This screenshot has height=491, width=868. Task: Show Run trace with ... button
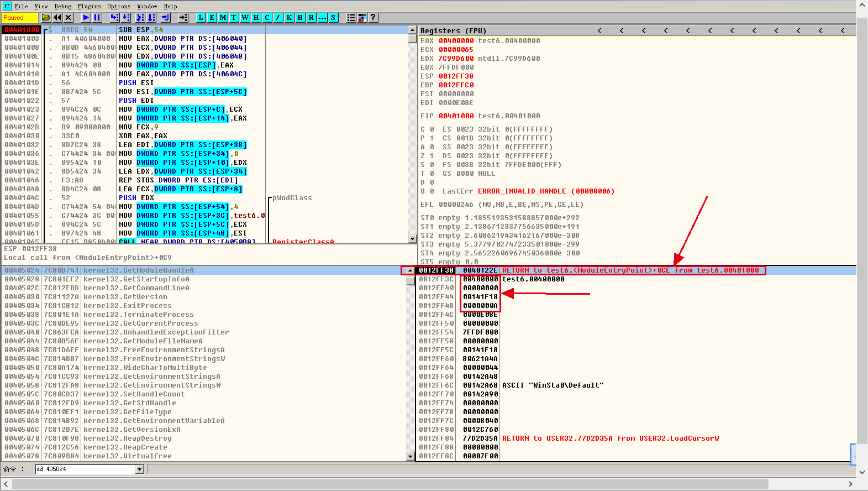(x=323, y=18)
